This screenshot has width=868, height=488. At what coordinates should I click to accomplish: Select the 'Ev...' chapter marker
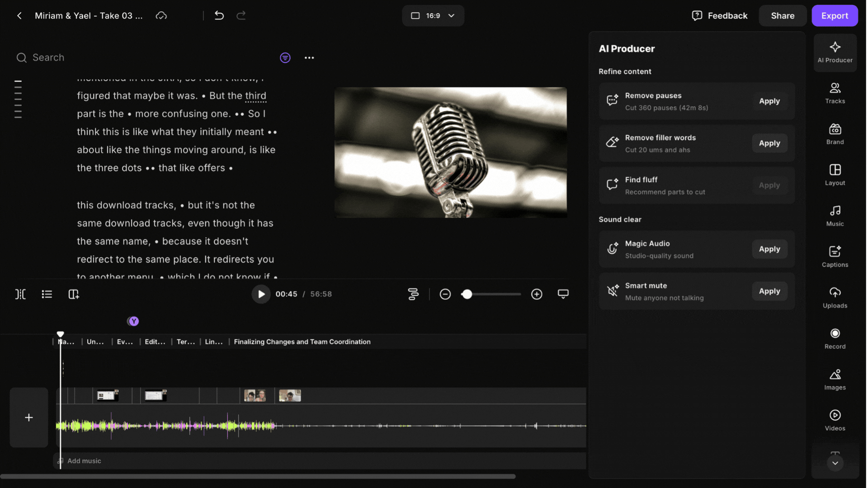pyautogui.click(x=125, y=342)
